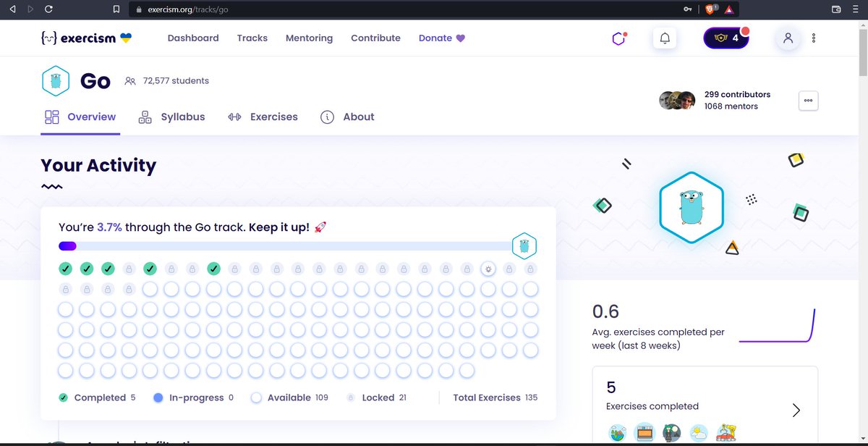The width and height of the screenshot is (868, 446).
Task: Open the reputation badge showing 4
Action: pos(726,38)
